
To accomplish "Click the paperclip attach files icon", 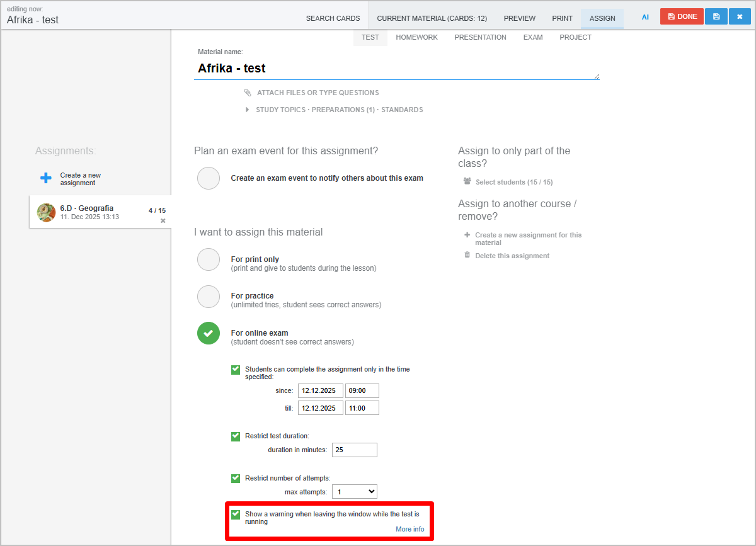I will click(248, 93).
